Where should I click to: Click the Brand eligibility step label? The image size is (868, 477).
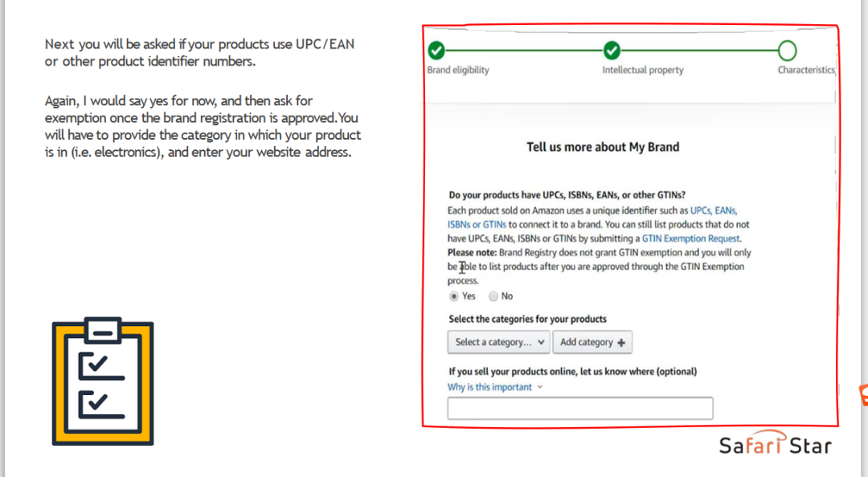click(x=458, y=70)
